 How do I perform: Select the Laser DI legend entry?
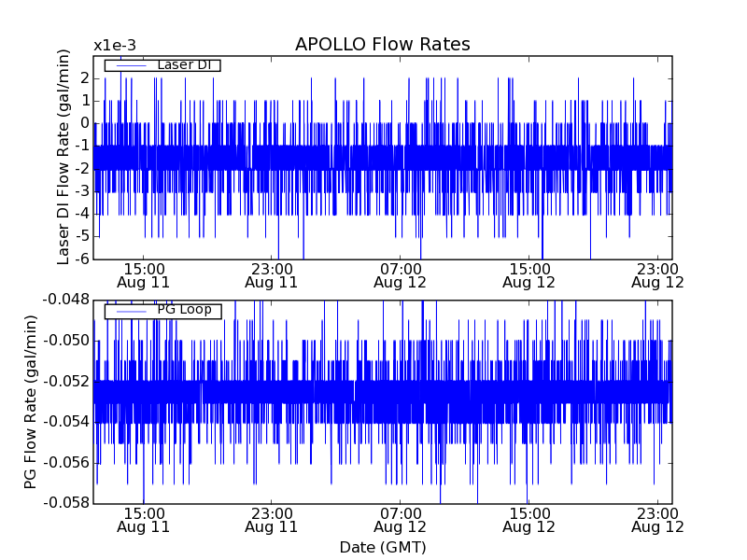click(x=183, y=65)
